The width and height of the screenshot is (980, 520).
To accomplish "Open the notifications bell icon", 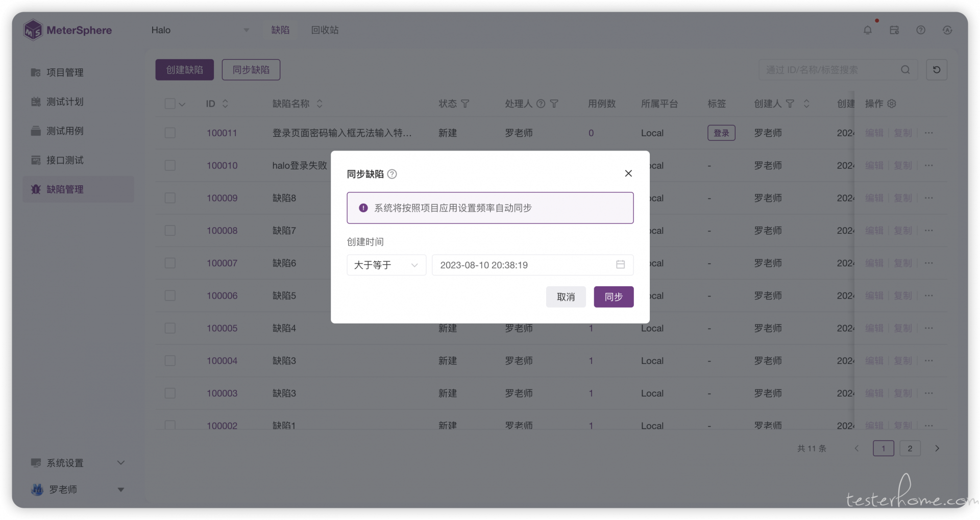I will (868, 30).
